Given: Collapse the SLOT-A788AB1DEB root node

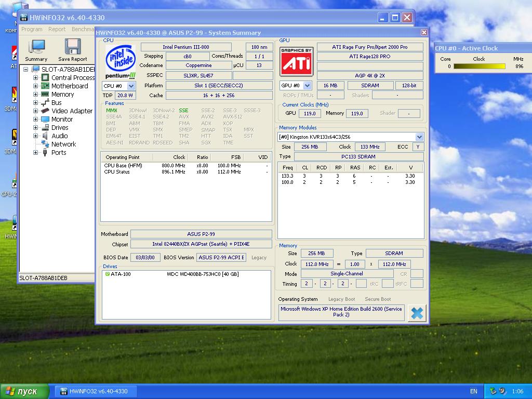Looking at the screenshot, I should point(26,70).
